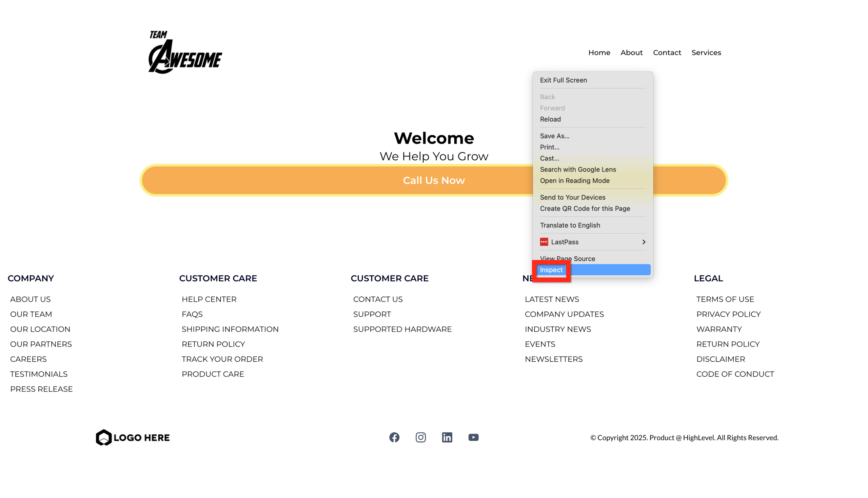This screenshot has width=868, height=498.
Task: Click the Facebook icon in the footer
Action: [x=394, y=437]
